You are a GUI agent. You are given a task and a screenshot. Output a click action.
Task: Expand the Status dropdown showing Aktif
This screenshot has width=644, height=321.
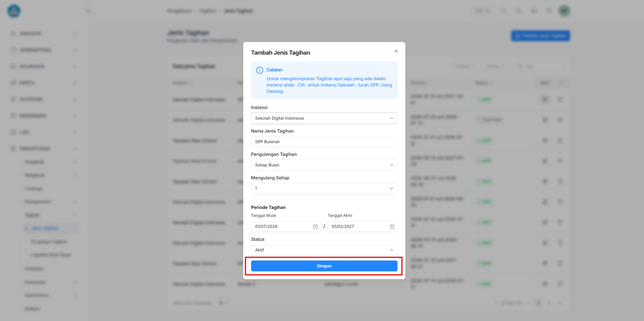324,250
